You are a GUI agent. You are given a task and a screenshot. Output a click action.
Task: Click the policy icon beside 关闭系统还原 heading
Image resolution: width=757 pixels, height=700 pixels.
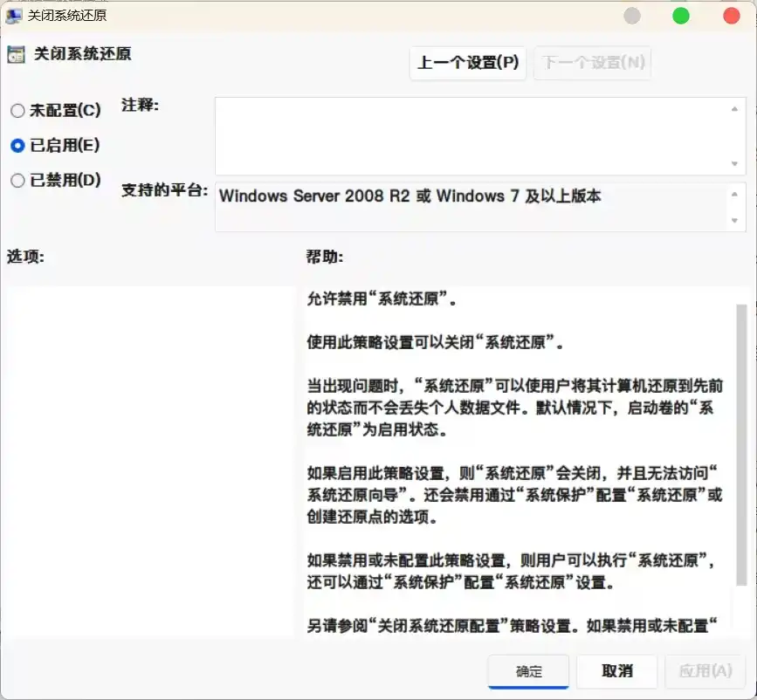click(16, 54)
